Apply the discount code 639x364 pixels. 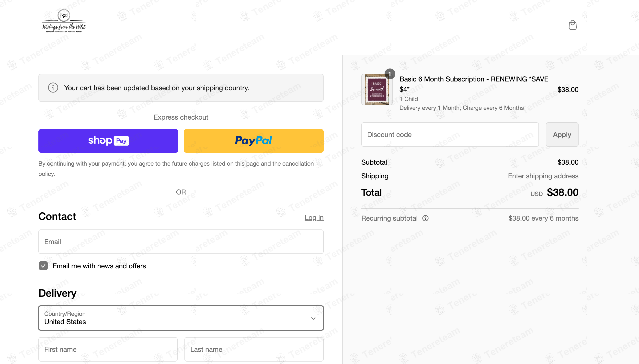[x=562, y=135]
